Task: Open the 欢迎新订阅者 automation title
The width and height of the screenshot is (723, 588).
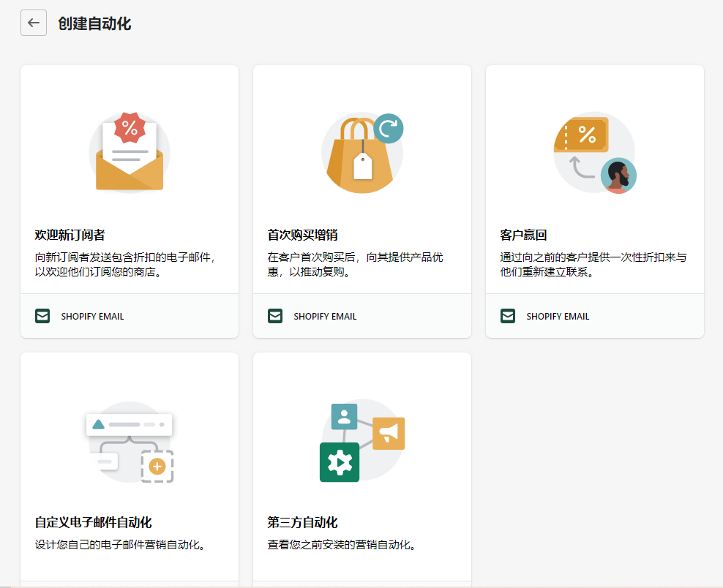Action: [70, 235]
